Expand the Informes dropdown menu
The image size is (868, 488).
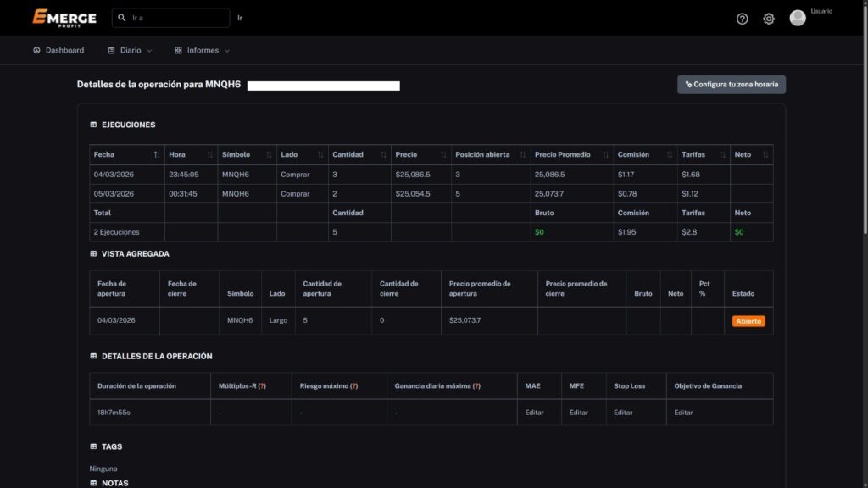point(202,51)
